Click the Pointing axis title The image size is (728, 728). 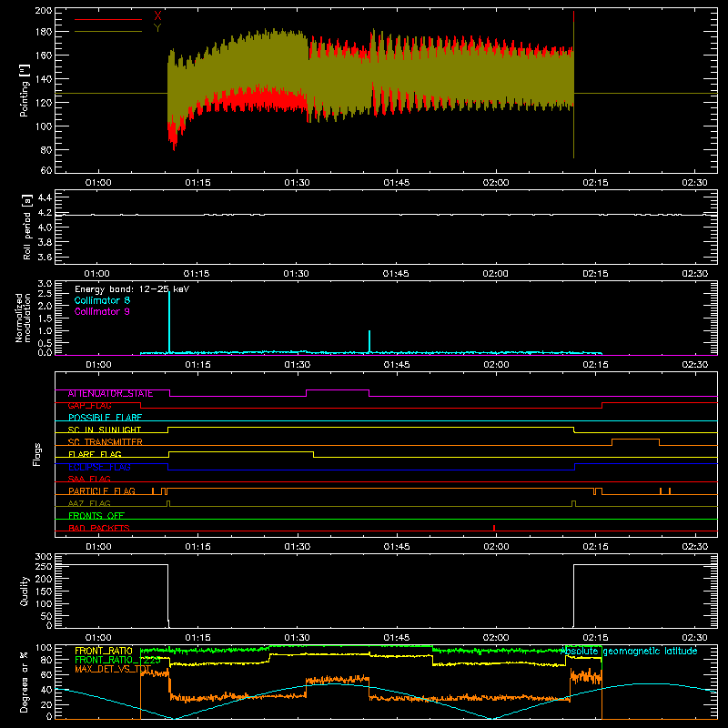pyautogui.click(x=25, y=90)
